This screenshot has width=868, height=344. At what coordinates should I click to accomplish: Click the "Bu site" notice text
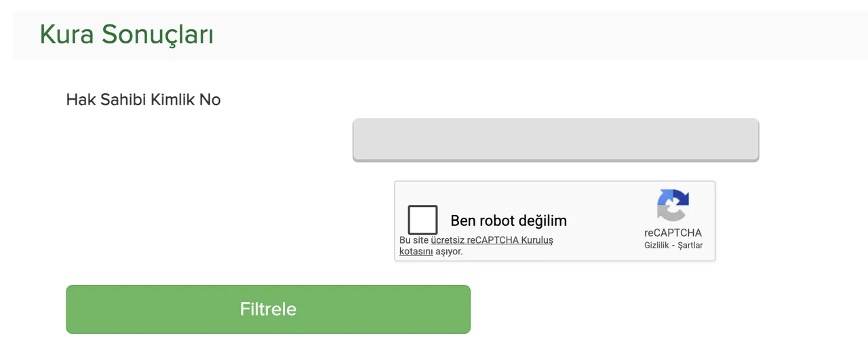[414, 240]
